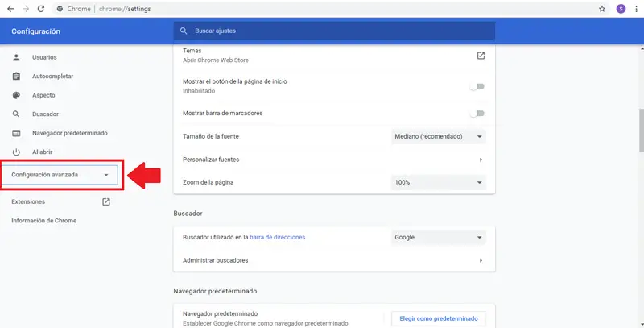644x328 pixels.
Task: Open Administrar buscadores arrow
Action: 481,260
